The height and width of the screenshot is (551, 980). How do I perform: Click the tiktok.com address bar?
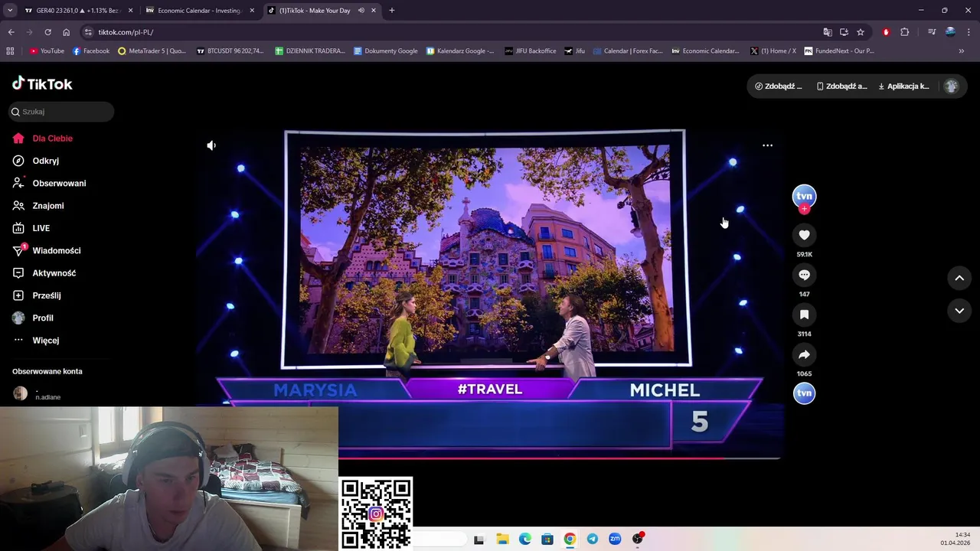(x=452, y=32)
